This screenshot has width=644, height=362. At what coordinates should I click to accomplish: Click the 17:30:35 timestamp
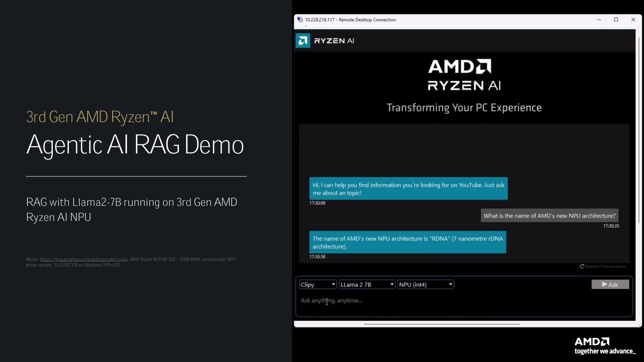tap(611, 226)
